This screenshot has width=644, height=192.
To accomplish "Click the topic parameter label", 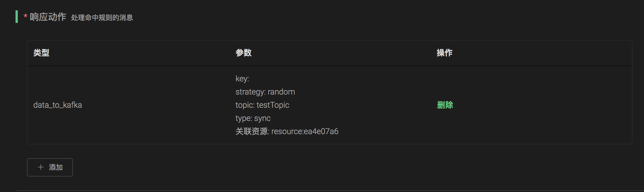I will point(245,105).
